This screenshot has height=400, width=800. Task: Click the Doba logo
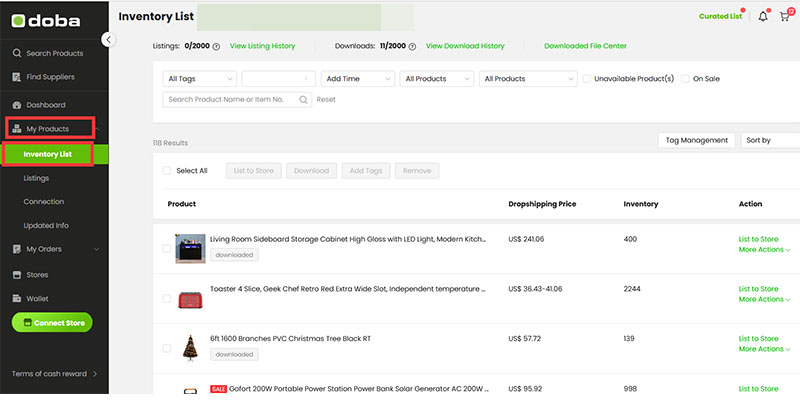click(48, 19)
